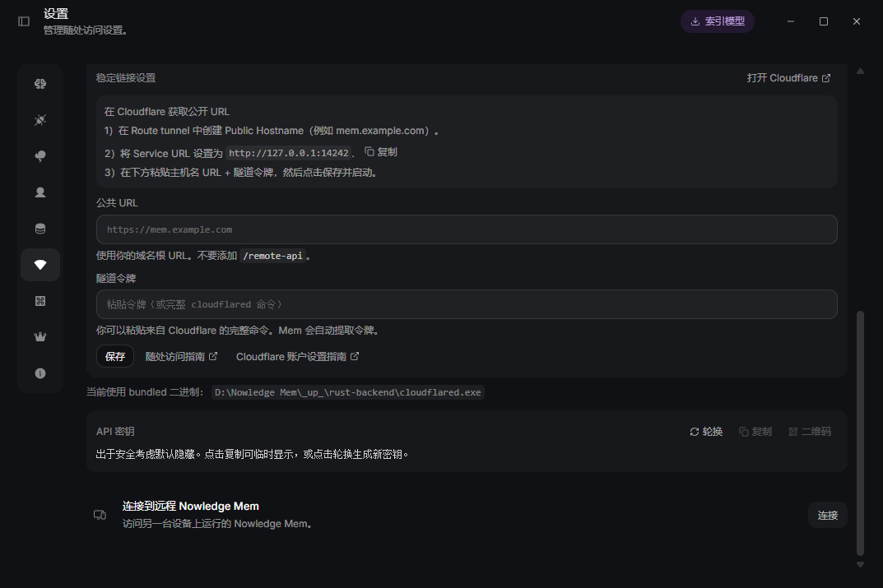Open Cloudflare 账户设置指南 link

pos(297,357)
